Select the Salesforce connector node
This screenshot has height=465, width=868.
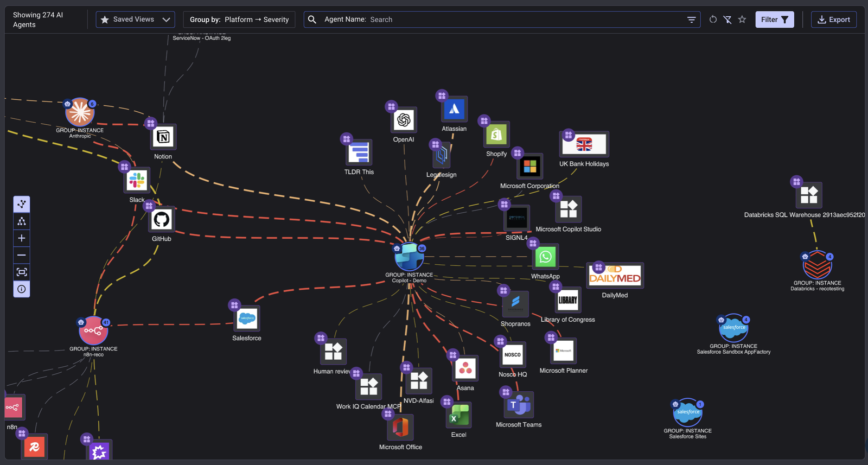click(247, 319)
